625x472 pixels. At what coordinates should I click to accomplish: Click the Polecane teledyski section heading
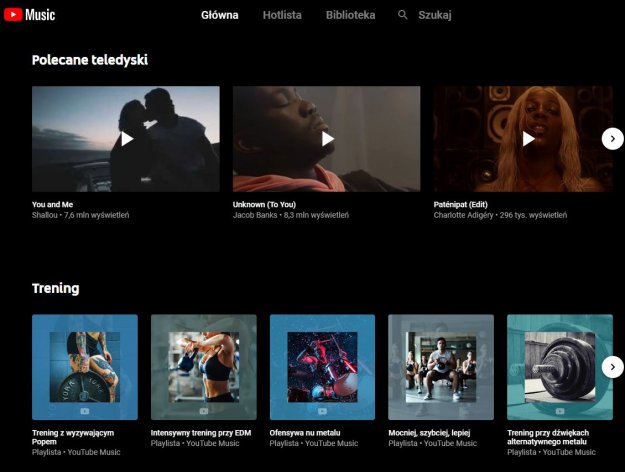click(x=90, y=60)
